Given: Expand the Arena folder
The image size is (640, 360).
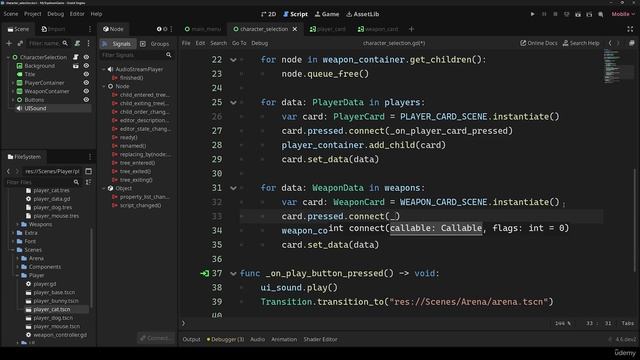Looking at the screenshot, I should [x=17, y=258].
